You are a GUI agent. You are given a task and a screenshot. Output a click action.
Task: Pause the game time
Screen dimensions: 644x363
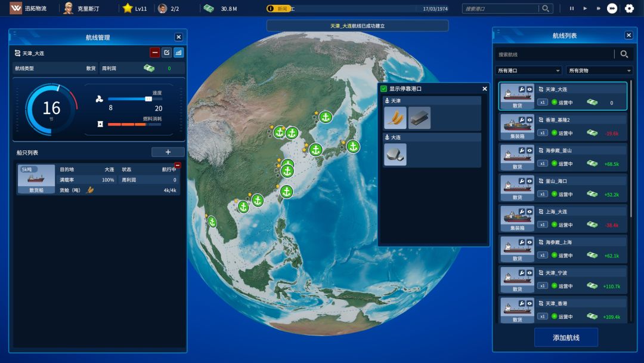(572, 8)
